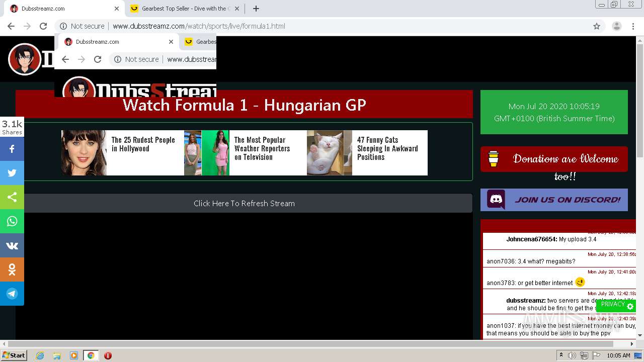The image size is (644, 362).
Task: Open Windows Explorer folder taskbar icon
Action: tap(57, 355)
